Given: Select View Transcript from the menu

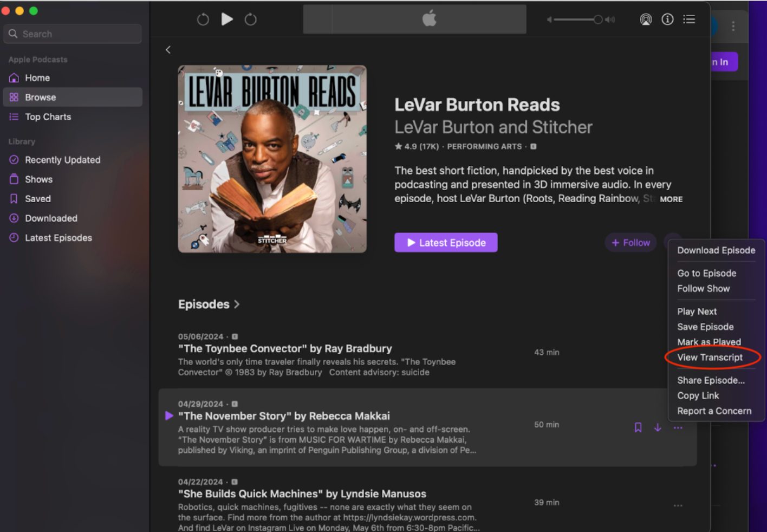Looking at the screenshot, I should [x=710, y=357].
